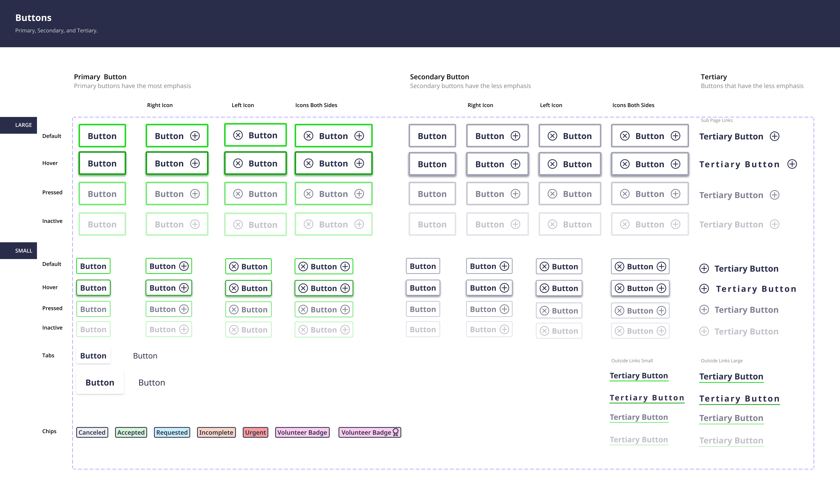
Task: Click plus icon left of small default Tertiary Button
Action: pos(704,269)
